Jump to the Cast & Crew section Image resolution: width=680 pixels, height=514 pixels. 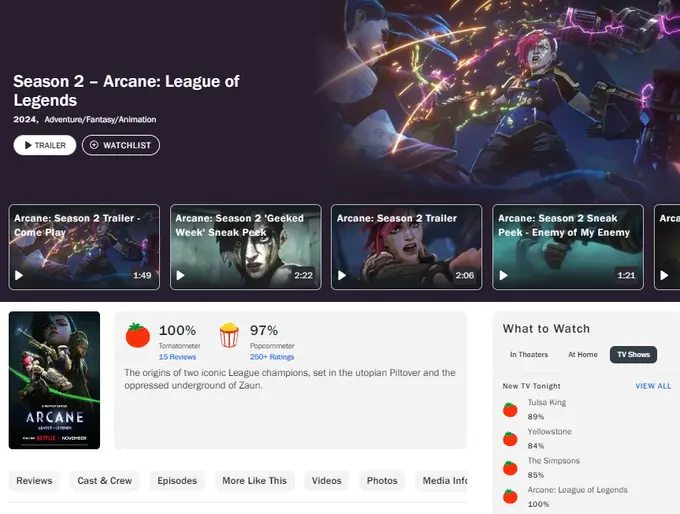click(x=105, y=481)
